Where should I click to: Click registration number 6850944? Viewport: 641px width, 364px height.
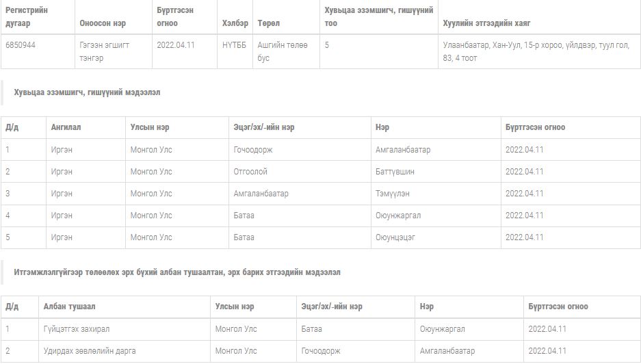click(x=19, y=44)
